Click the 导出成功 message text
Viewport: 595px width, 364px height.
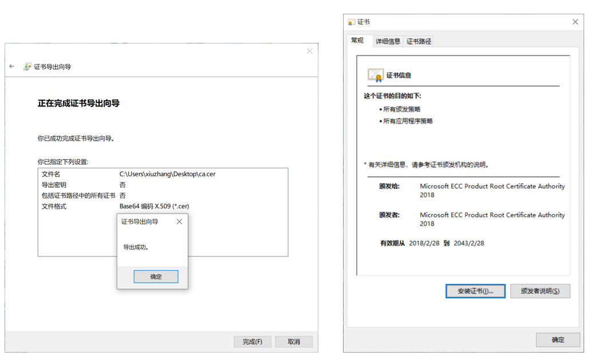[x=136, y=247]
